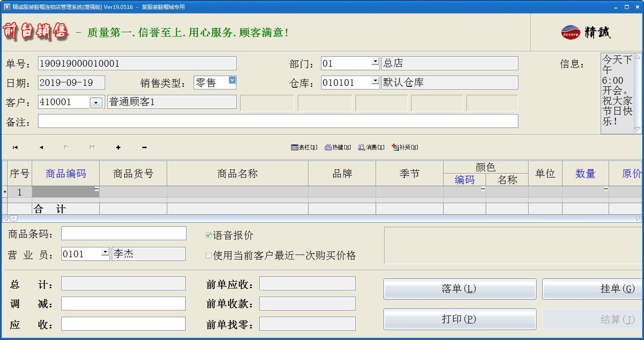Open 部门 dropdown arrow
The height and width of the screenshot is (340, 644).
(375, 62)
